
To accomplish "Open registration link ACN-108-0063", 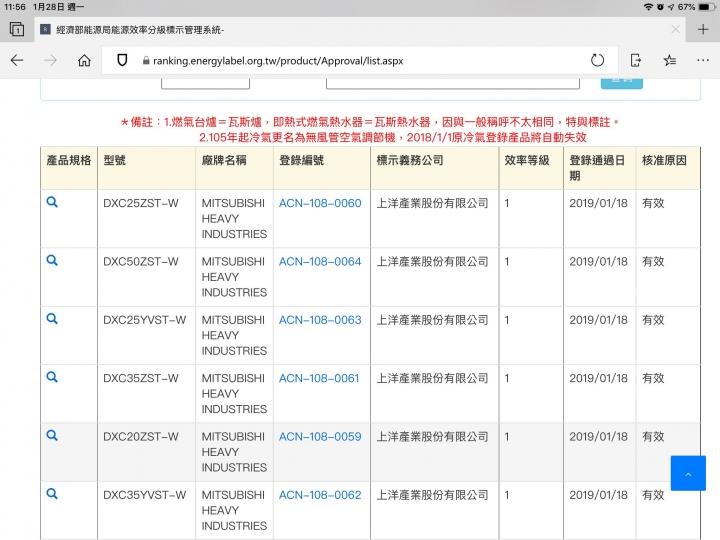I will (320, 320).
